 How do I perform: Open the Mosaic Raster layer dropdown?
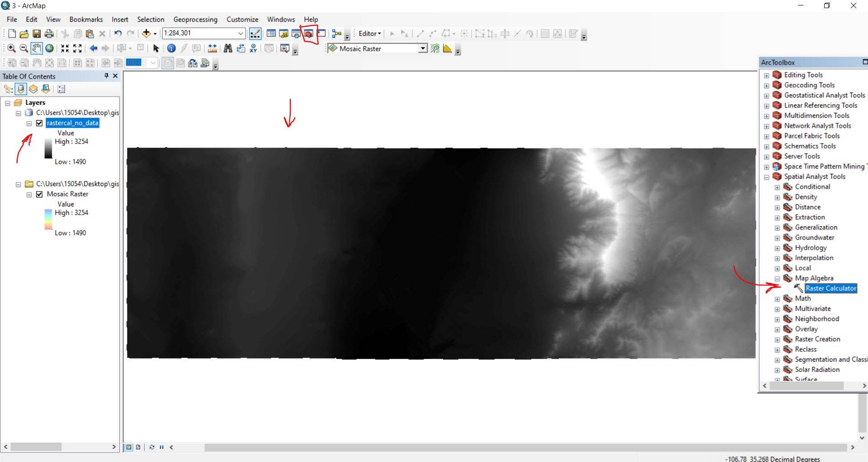coord(423,48)
